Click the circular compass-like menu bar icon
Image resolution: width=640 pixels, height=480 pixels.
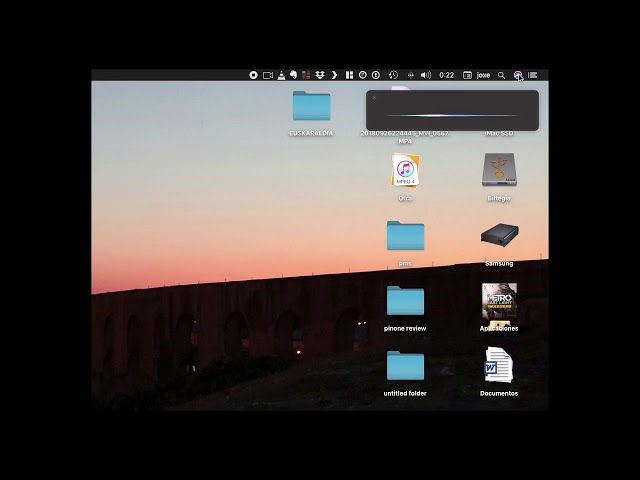362,75
